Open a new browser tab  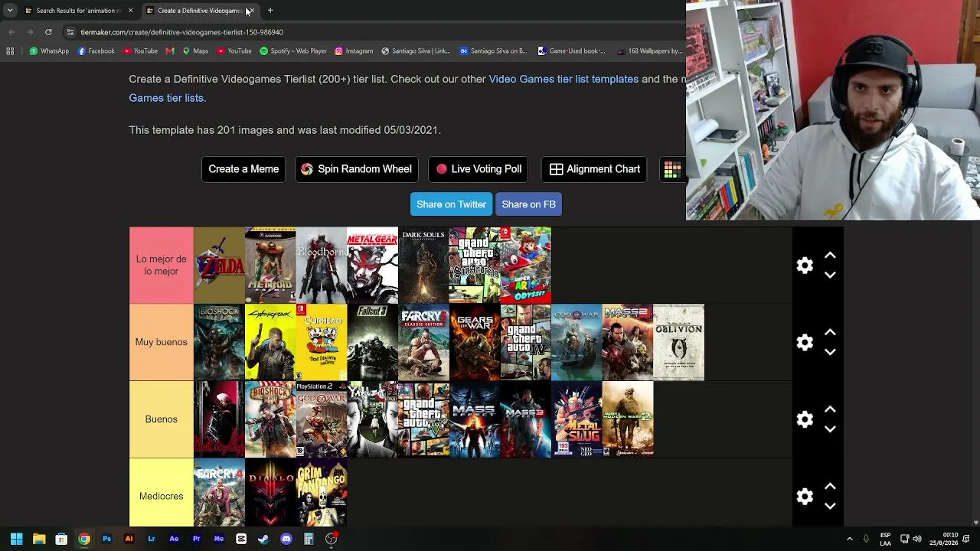[x=270, y=11]
